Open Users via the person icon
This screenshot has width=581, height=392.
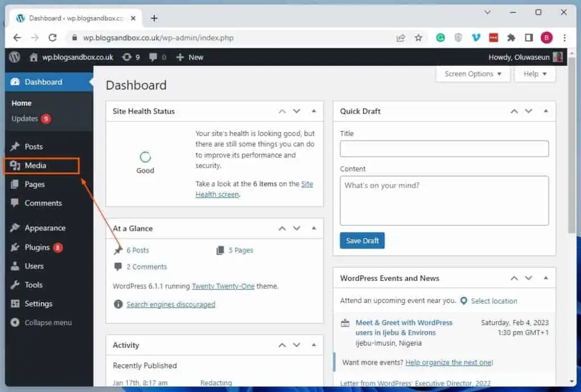16,265
